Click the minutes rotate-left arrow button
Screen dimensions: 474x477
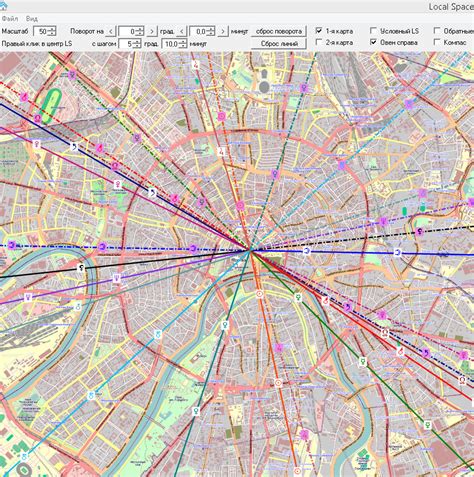(x=181, y=31)
